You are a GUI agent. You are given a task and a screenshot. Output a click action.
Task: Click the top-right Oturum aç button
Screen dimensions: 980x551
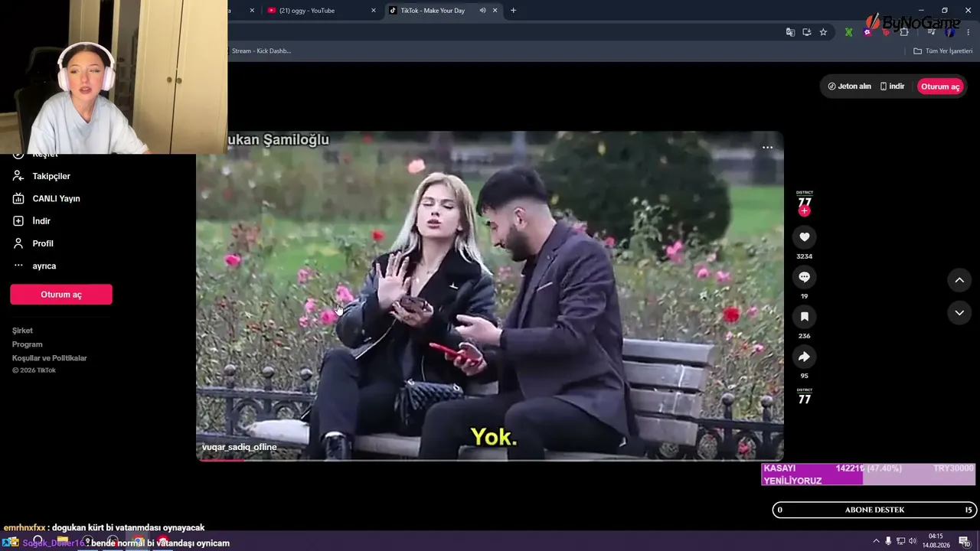click(940, 86)
